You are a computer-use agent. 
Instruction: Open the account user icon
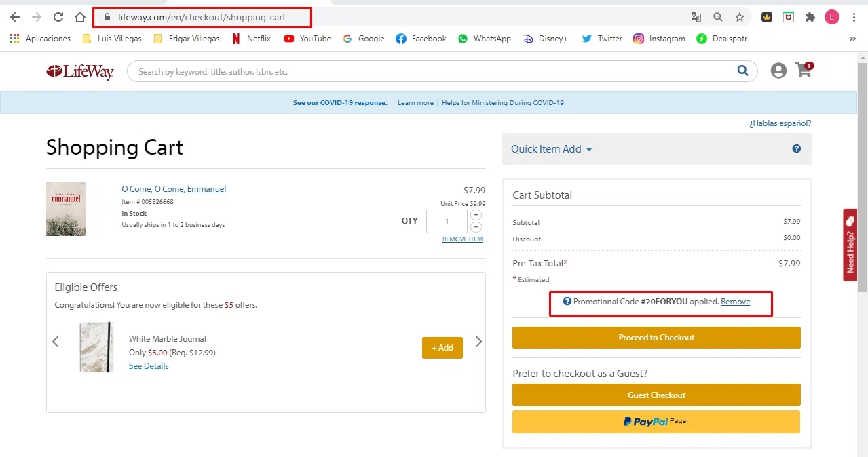[778, 71]
